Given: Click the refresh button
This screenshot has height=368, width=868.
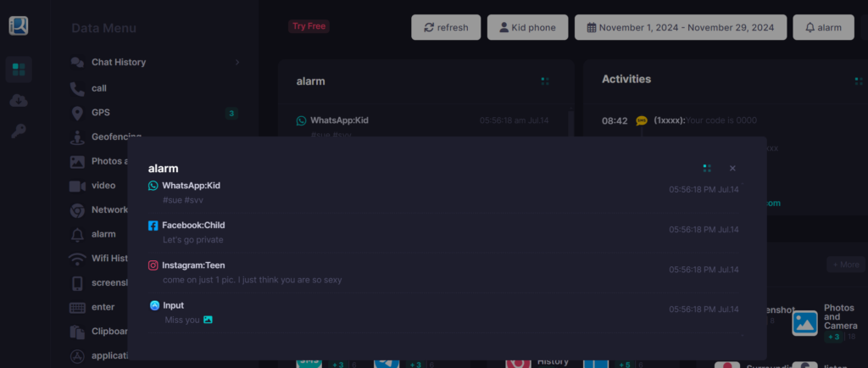Looking at the screenshot, I should [446, 27].
